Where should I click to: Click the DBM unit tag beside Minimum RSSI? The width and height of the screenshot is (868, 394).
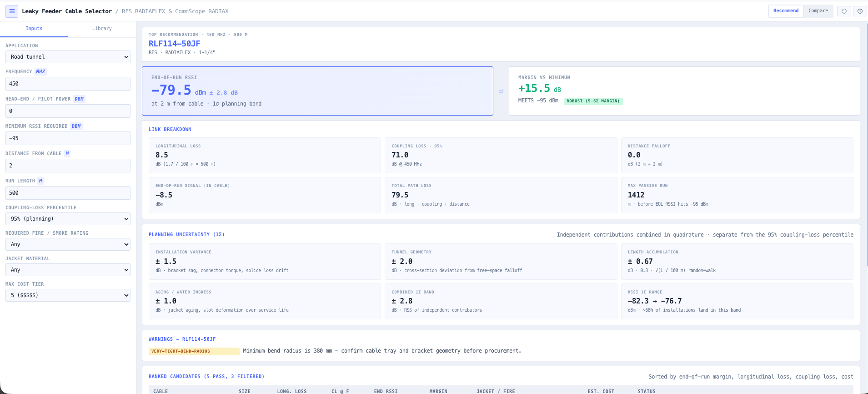[76, 126]
